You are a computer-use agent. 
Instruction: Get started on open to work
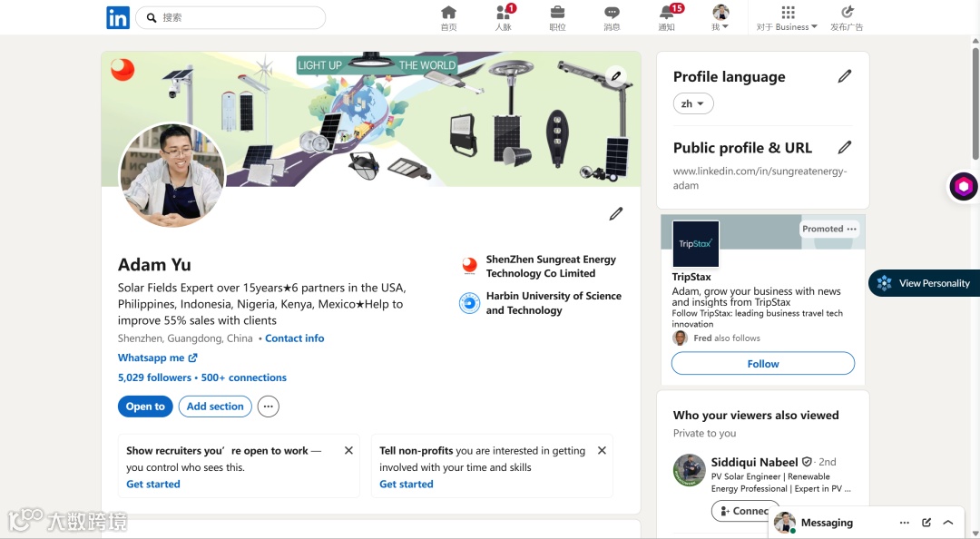pyautogui.click(x=153, y=484)
